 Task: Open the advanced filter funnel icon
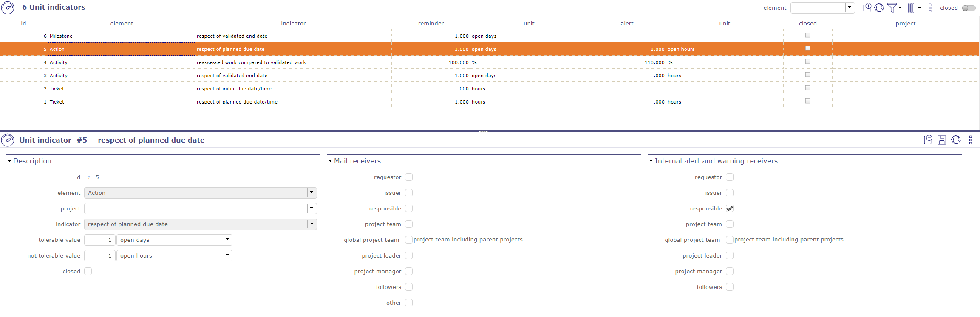click(892, 8)
